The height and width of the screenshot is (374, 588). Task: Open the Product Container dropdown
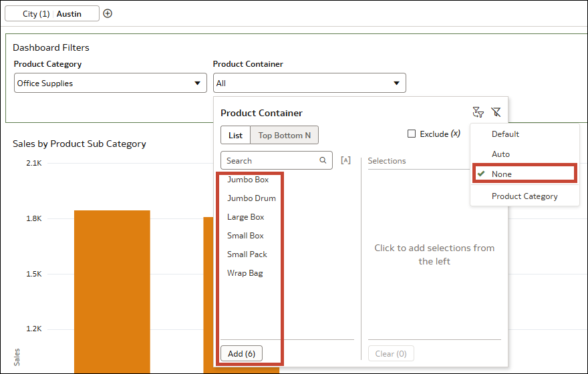396,83
